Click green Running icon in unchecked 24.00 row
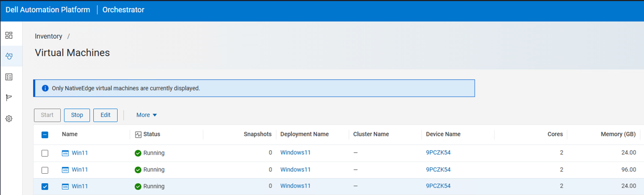 click(138, 153)
